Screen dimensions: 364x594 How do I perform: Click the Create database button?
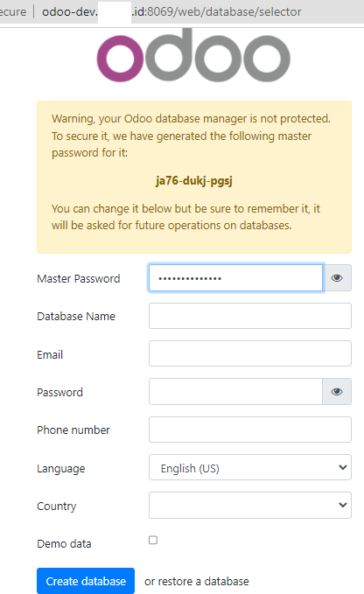(86, 581)
